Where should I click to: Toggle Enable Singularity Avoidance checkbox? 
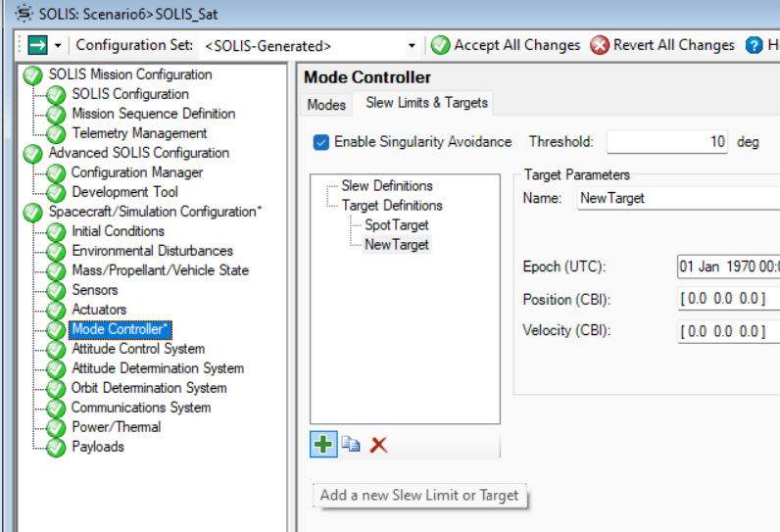pyautogui.click(x=320, y=142)
